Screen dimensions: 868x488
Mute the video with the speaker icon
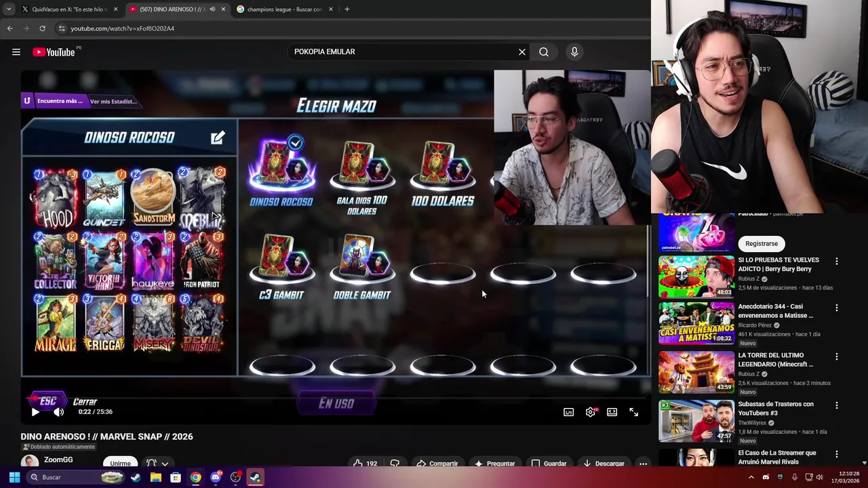[59, 412]
